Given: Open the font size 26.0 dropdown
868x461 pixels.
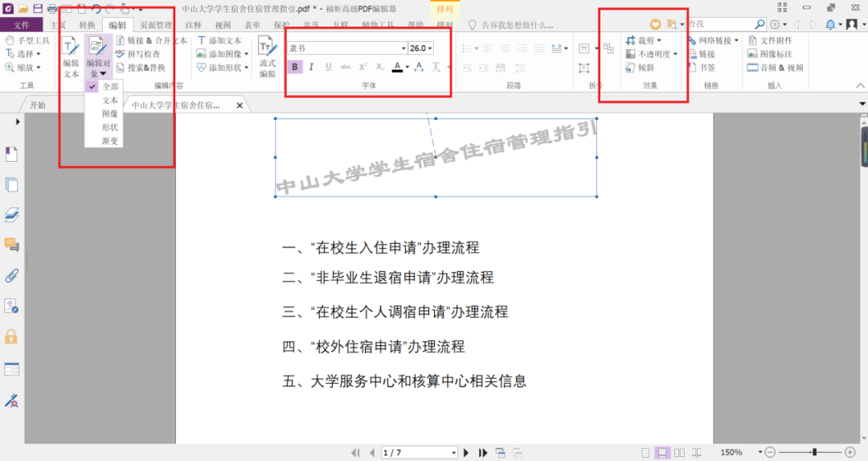Looking at the screenshot, I should point(430,48).
